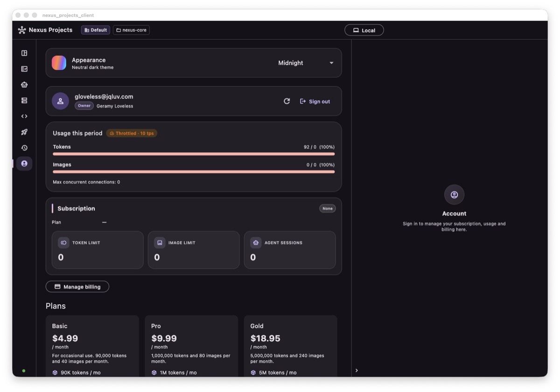Viewport: 560px width, 392px height.
Task: Click the $4.99 Basic price
Action: tap(65, 338)
